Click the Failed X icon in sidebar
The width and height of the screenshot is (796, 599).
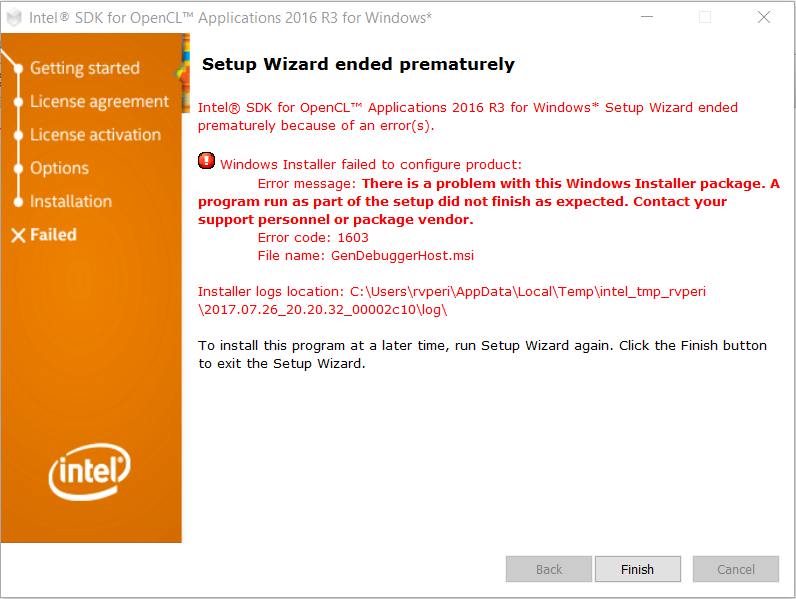tap(18, 235)
